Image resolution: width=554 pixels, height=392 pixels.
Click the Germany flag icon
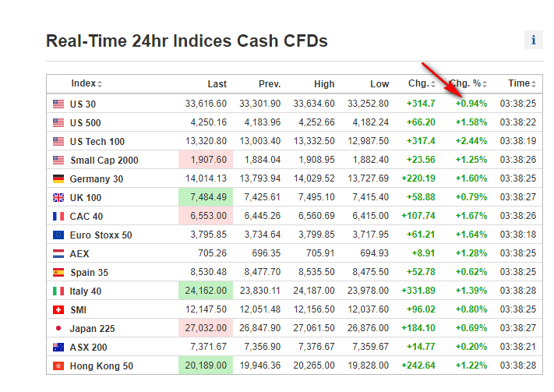pos(58,178)
